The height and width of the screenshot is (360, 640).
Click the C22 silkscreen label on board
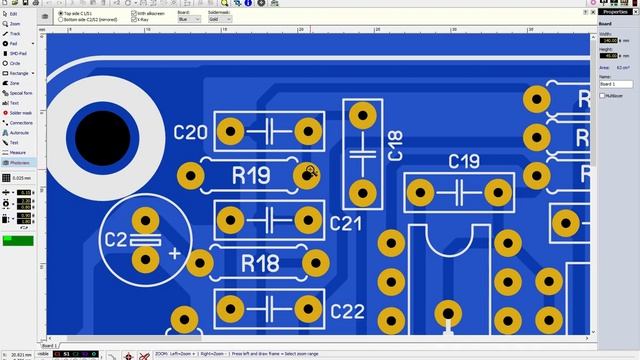pos(347,312)
